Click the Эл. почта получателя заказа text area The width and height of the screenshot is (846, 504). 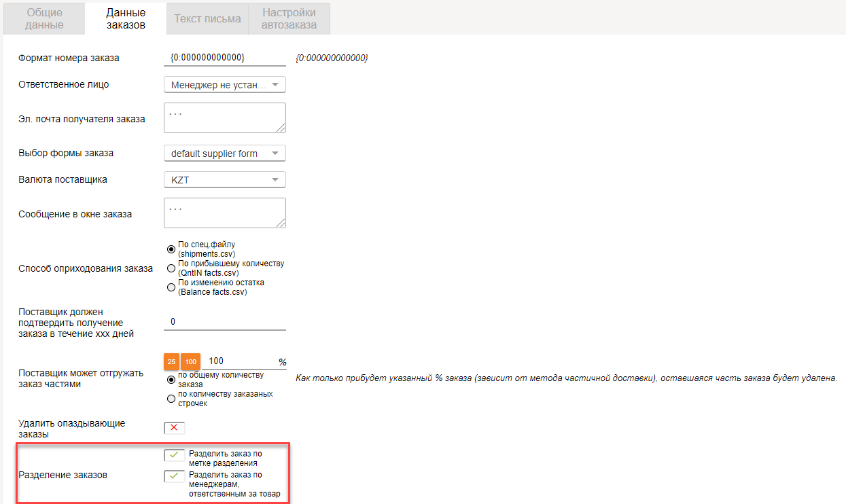click(224, 118)
